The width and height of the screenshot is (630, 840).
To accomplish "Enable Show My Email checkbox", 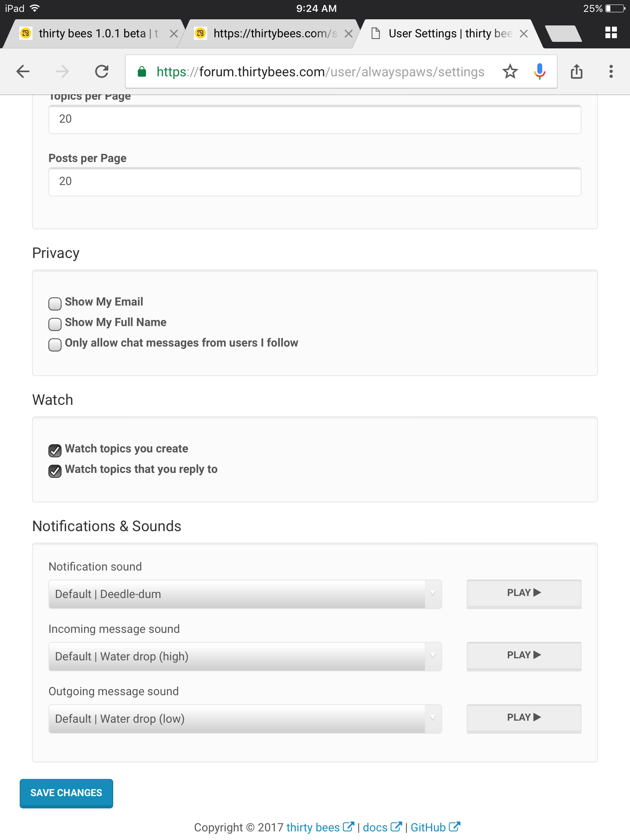I will point(55,304).
